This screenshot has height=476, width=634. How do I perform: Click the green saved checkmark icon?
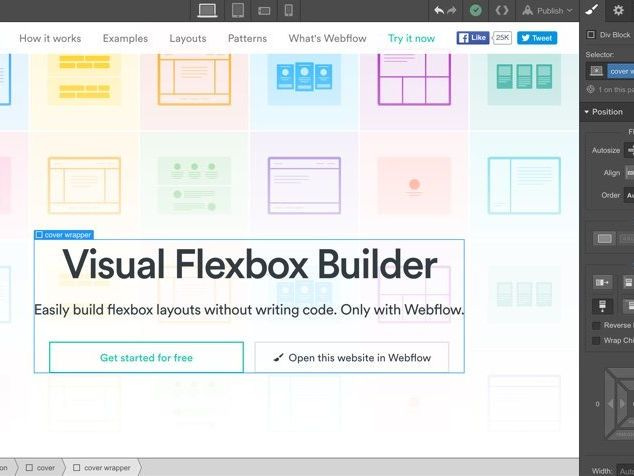(x=476, y=10)
